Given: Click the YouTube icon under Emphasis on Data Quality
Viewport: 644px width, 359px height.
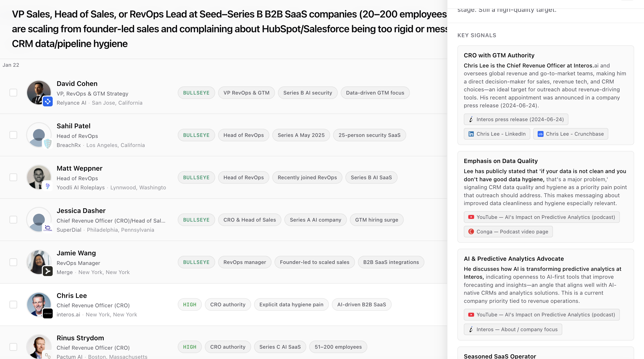Looking at the screenshot, I should (x=471, y=217).
